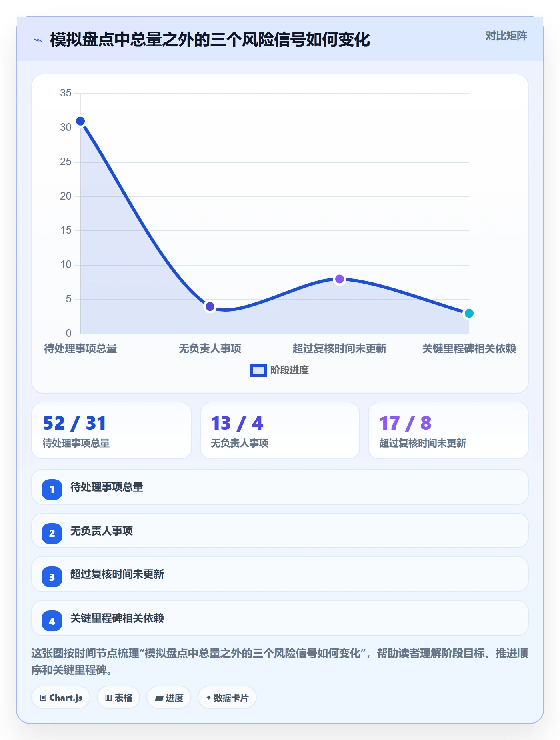The height and width of the screenshot is (740, 560).
Task: Select the blue data point for 待处理事项总量
Action: coord(80,121)
